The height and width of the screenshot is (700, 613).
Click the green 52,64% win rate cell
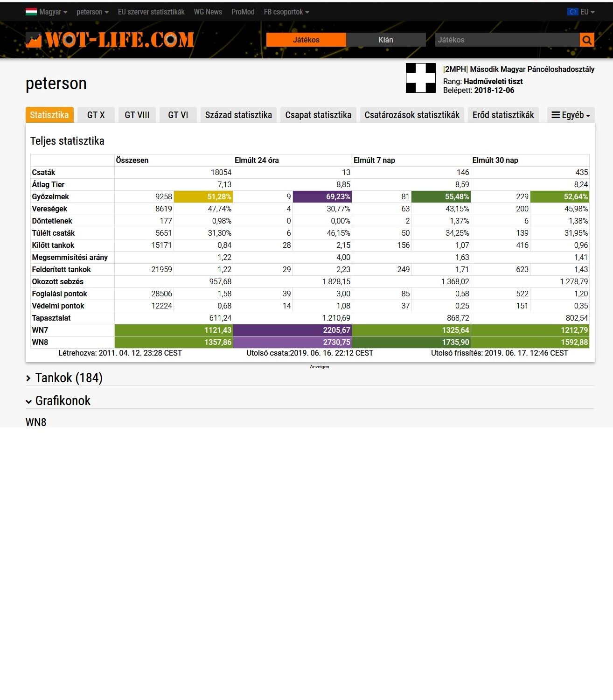pos(560,196)
